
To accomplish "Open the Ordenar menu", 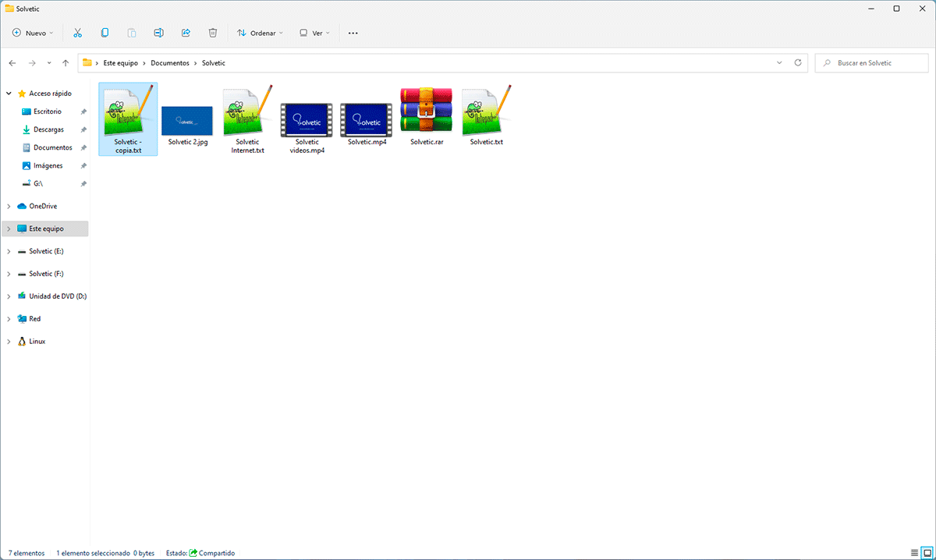I will pos(261,33).
